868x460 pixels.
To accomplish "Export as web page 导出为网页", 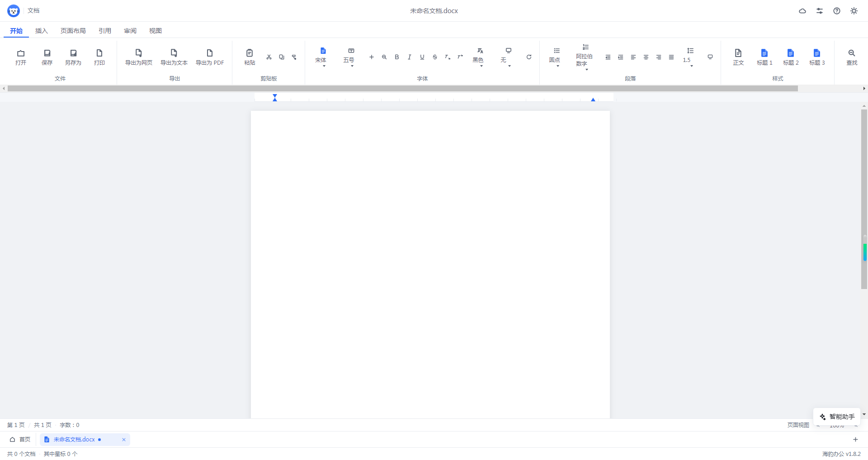I will point(139,57).
